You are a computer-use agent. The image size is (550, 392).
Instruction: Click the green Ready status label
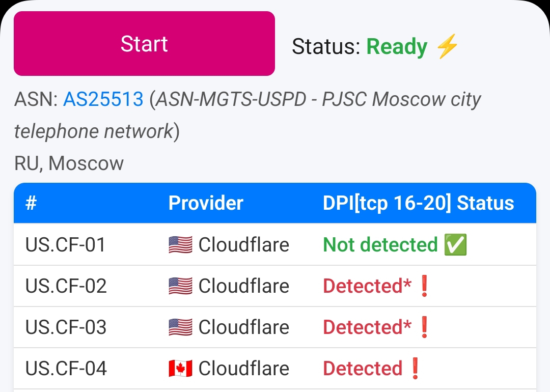click(x=397, y=47)
